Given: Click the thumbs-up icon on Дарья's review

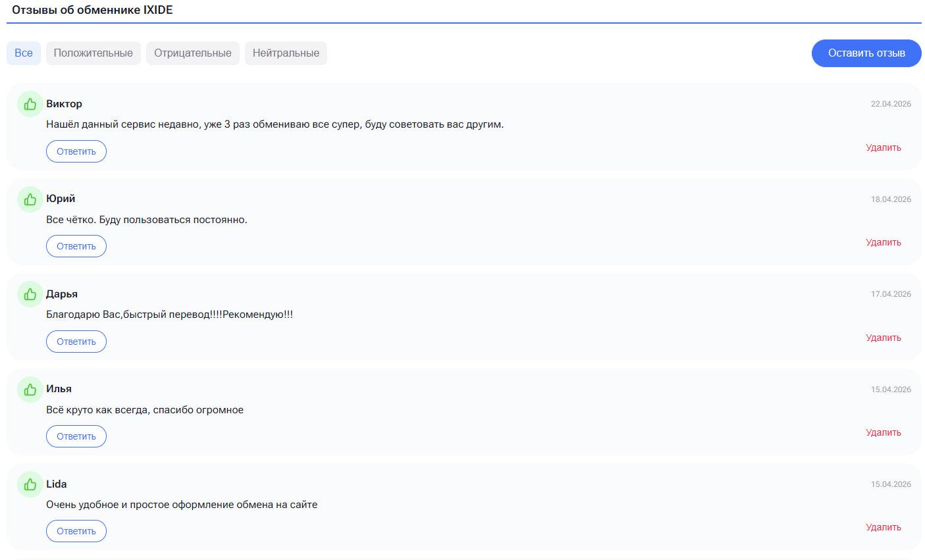Looking at the screenshot, I should [30, 294].
